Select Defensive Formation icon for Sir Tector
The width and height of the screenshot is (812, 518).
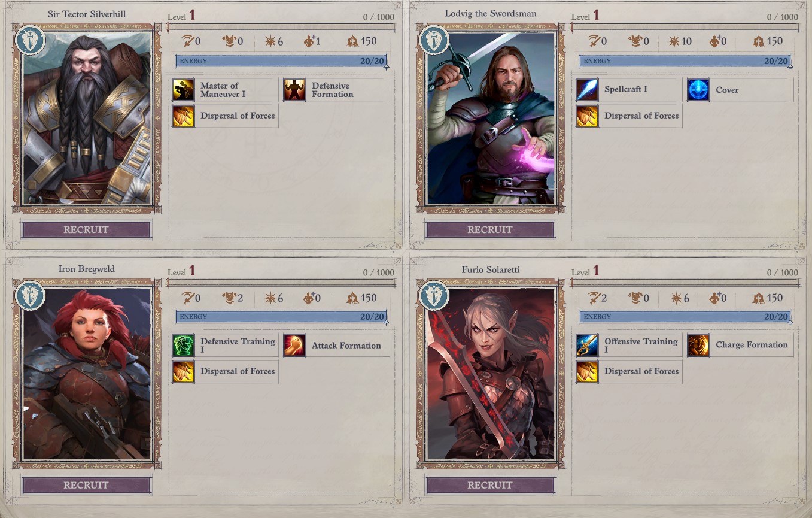294,90
